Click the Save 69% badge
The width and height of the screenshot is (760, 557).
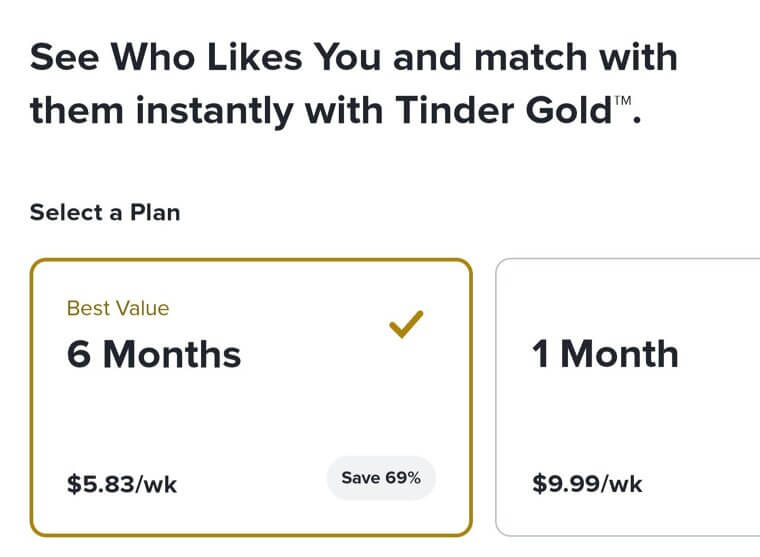click(x=381, y=478)
